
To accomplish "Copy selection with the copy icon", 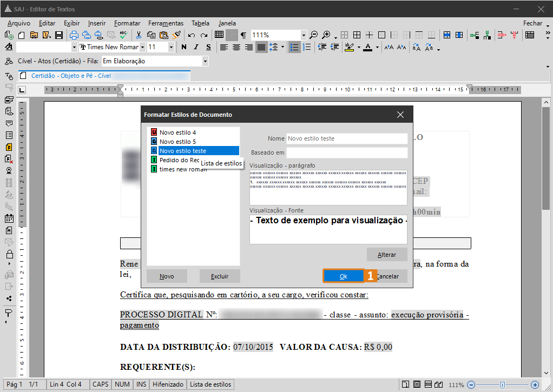I will (152, 35).
